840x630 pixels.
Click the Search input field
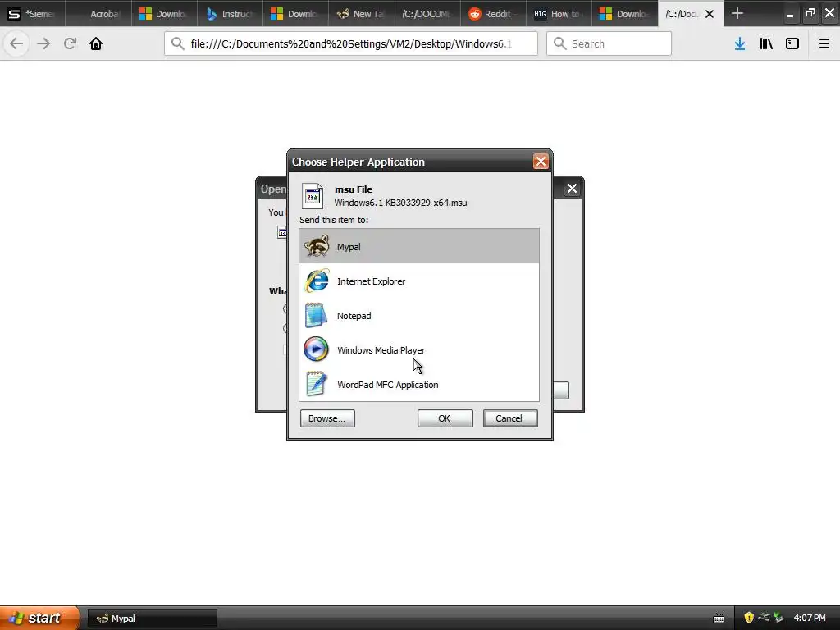coord(609,43)
